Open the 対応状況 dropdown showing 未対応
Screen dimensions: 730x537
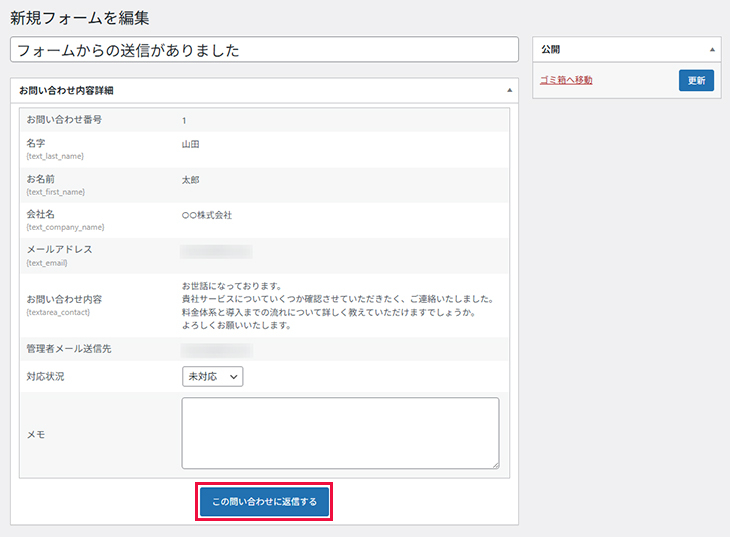213,377
